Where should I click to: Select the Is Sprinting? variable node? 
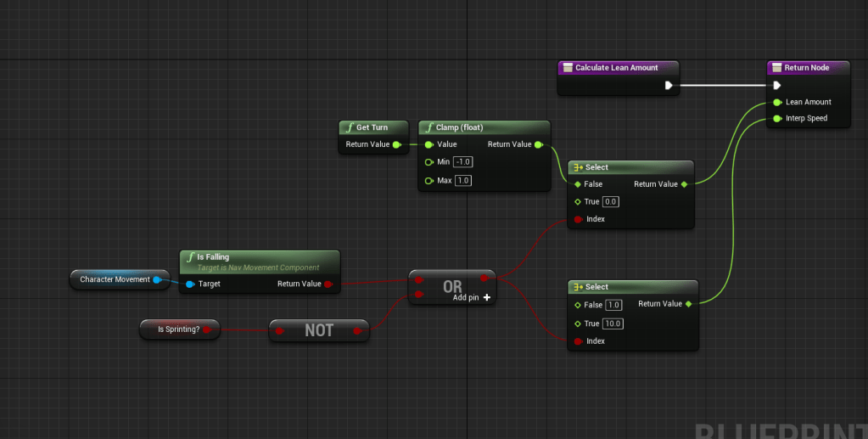(x=179, y=329)
